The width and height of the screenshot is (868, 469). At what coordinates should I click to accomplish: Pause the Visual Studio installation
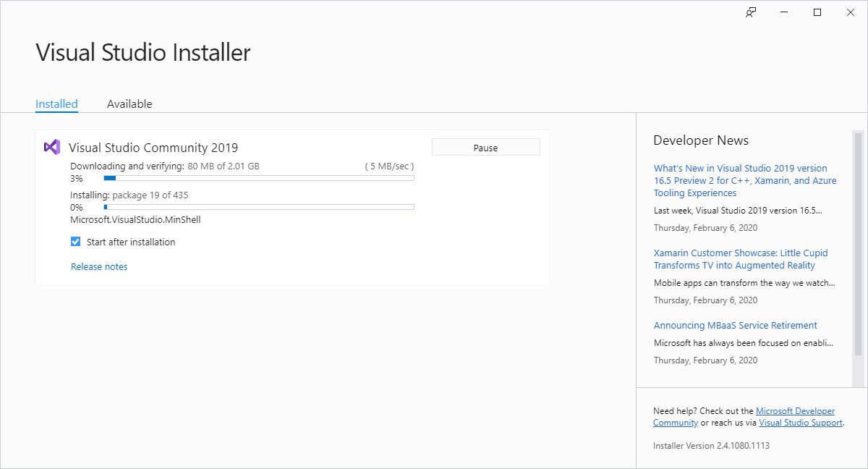coord(485,148)
